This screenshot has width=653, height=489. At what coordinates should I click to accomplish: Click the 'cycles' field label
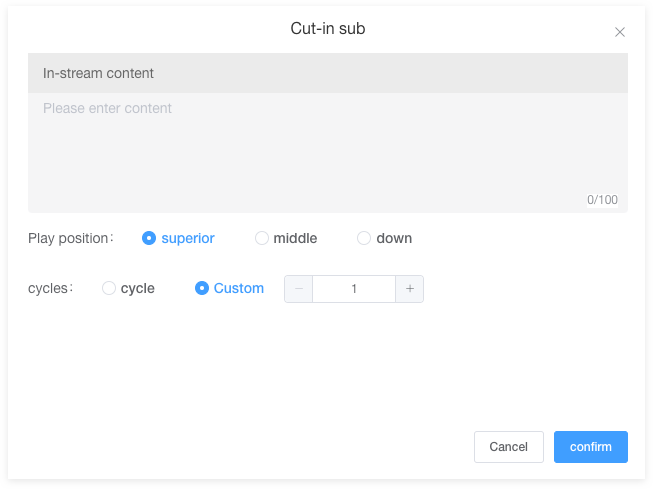[50, 288]
